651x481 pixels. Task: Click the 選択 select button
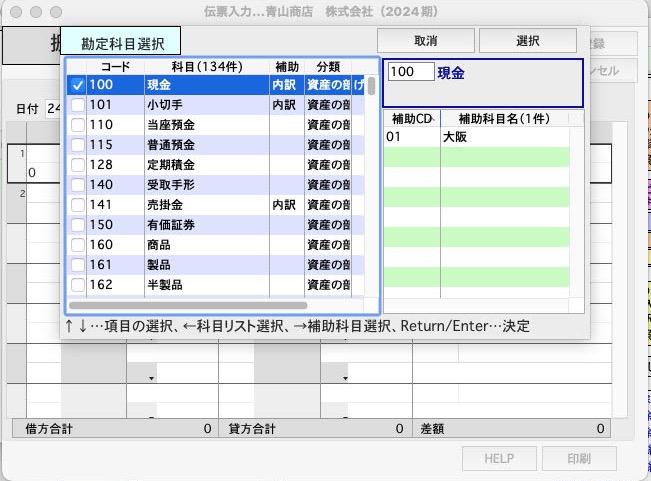click(x=527, y=40)
